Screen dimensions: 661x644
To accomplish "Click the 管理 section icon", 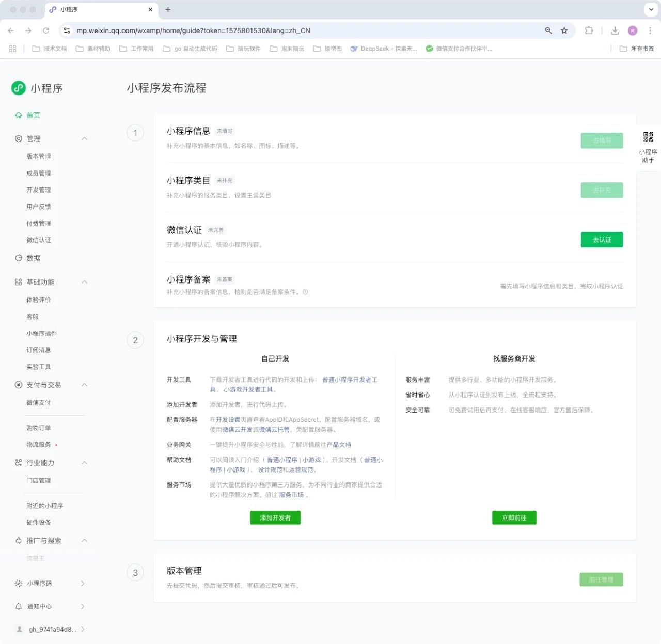I will coord(19,138).
